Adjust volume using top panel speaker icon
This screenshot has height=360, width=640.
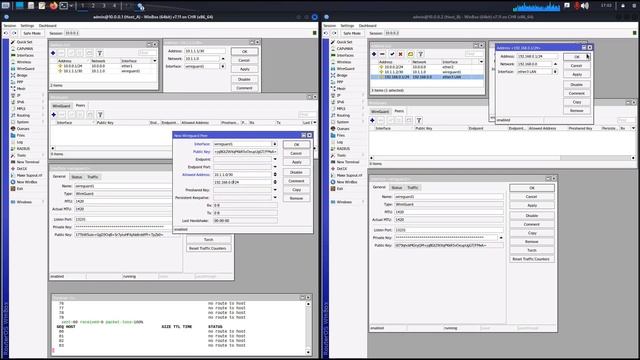pyautogui.click(x=585, y=6)
